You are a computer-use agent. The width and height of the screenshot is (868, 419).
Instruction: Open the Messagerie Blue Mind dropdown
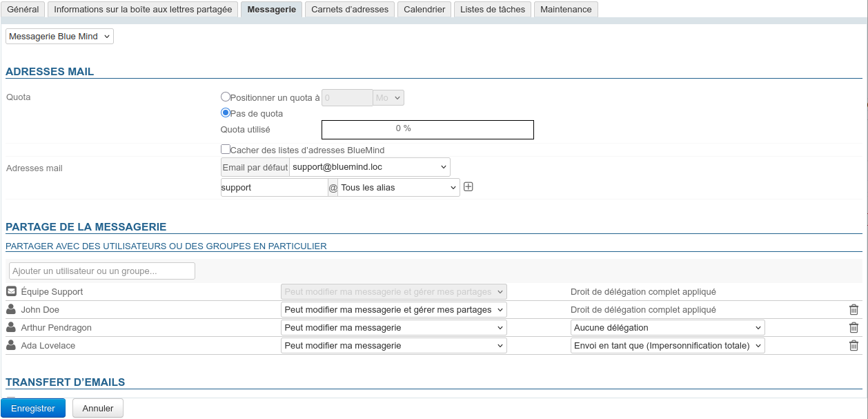[59, 36]
